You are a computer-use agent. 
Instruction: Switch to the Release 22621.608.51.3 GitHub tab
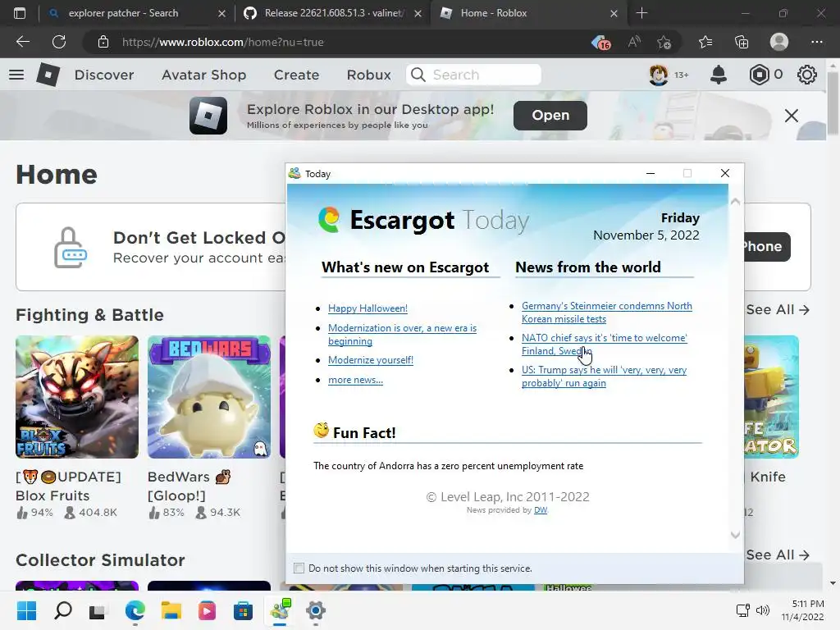335,13
